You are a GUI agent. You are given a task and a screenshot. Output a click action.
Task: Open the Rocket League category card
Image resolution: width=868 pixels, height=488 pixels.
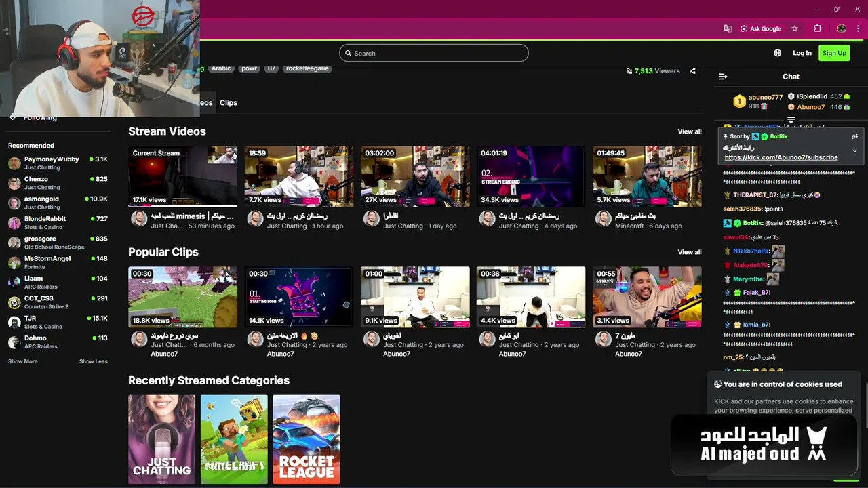[307, 439]
